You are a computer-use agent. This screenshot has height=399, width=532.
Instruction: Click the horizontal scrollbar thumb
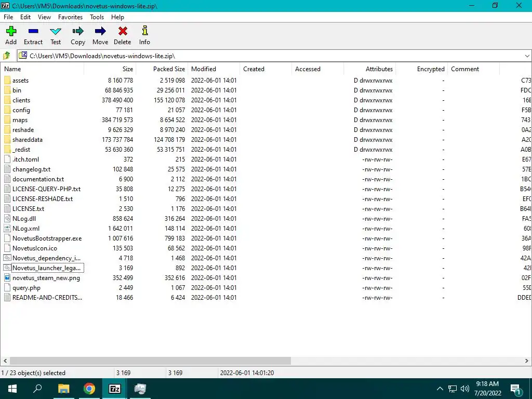[x=150, y=361]
